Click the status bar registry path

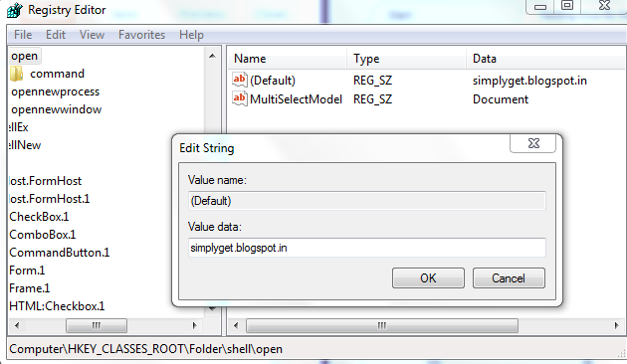click(x=146, y=349)
